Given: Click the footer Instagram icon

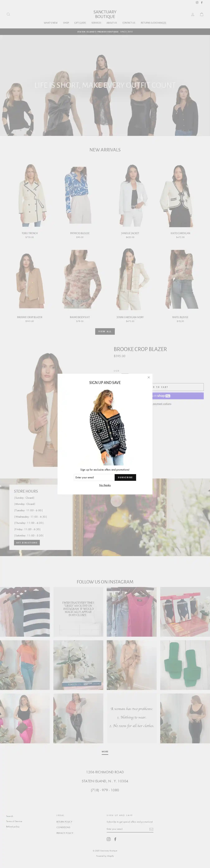Looking at the screenshot, I should coord(109,839).
